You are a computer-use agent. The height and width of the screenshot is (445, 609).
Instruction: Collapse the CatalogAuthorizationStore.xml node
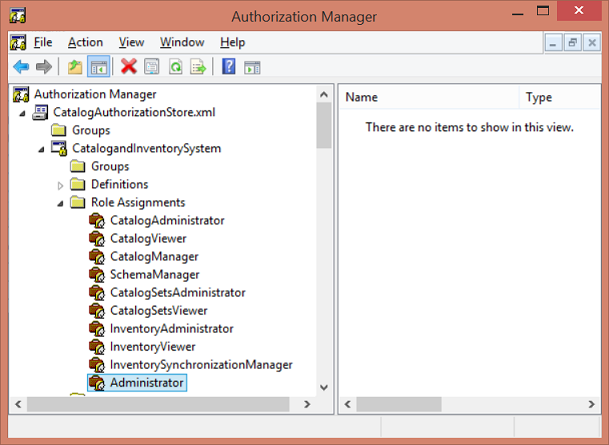[24, 113]
